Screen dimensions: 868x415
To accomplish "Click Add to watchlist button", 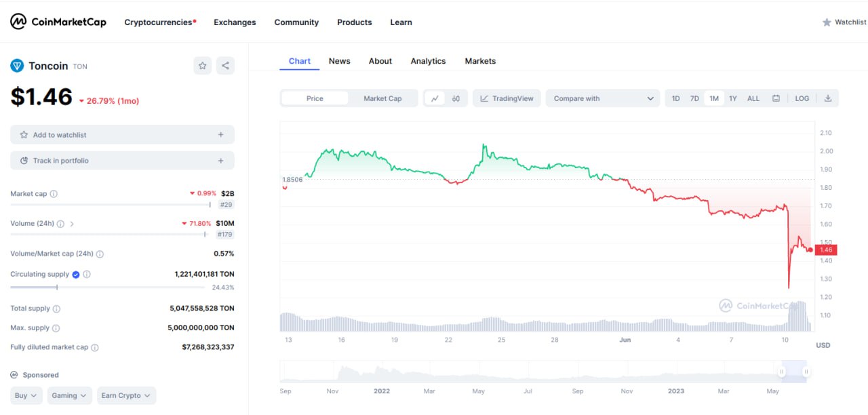I will [x=122, y=135].
